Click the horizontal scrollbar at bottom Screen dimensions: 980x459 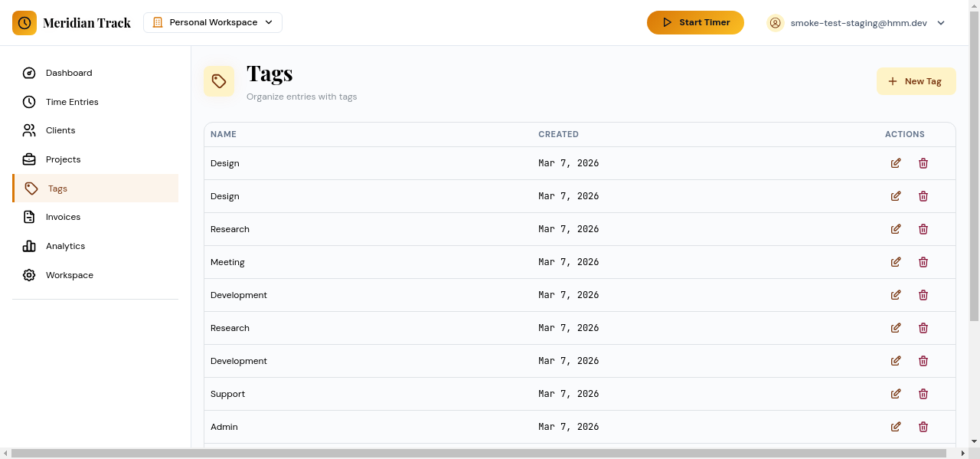[459, 454]
